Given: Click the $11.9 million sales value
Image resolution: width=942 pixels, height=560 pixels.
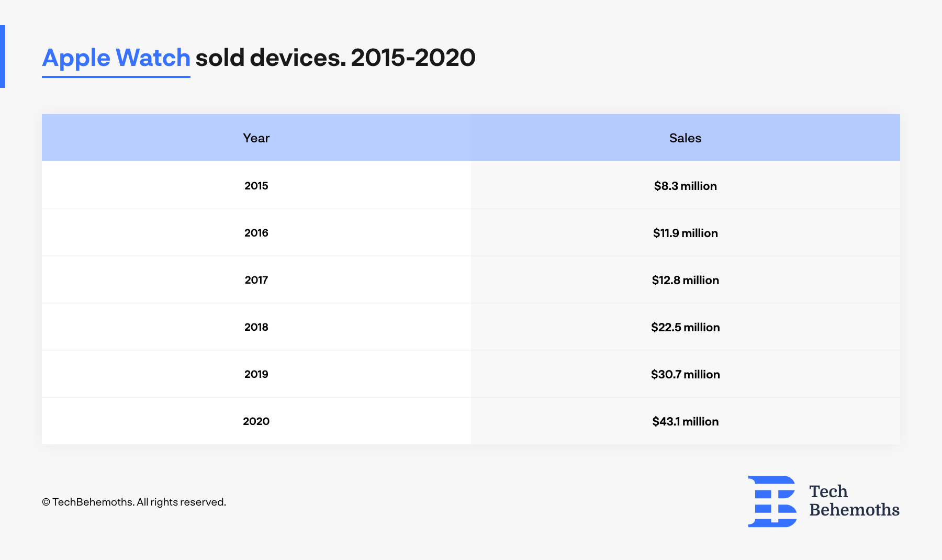Looking at the screenshot, I should coord(686,233).
